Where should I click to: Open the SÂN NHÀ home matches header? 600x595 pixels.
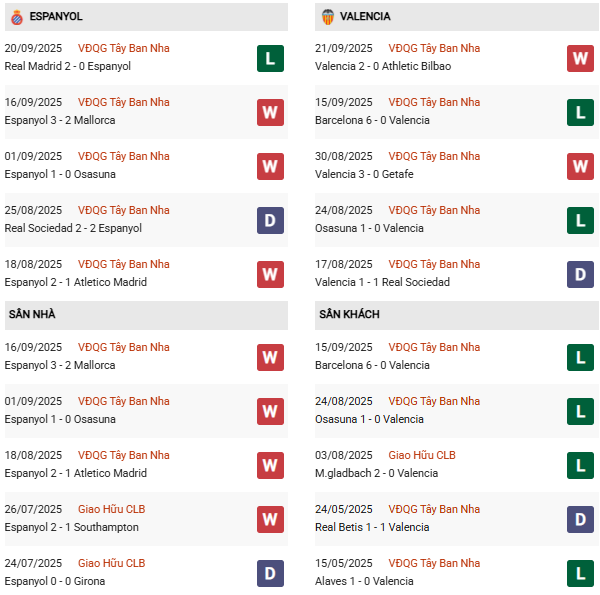(x=32, y=315)
